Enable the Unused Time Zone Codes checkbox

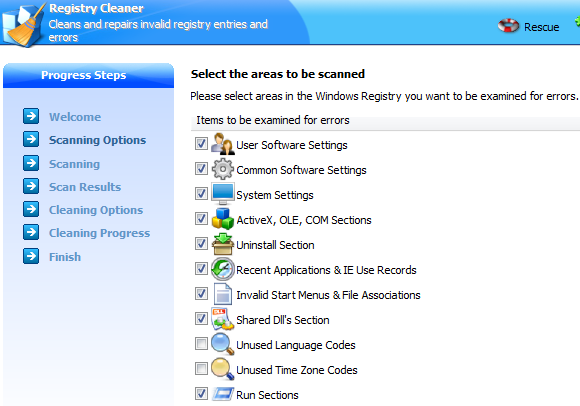coord(201,369)
